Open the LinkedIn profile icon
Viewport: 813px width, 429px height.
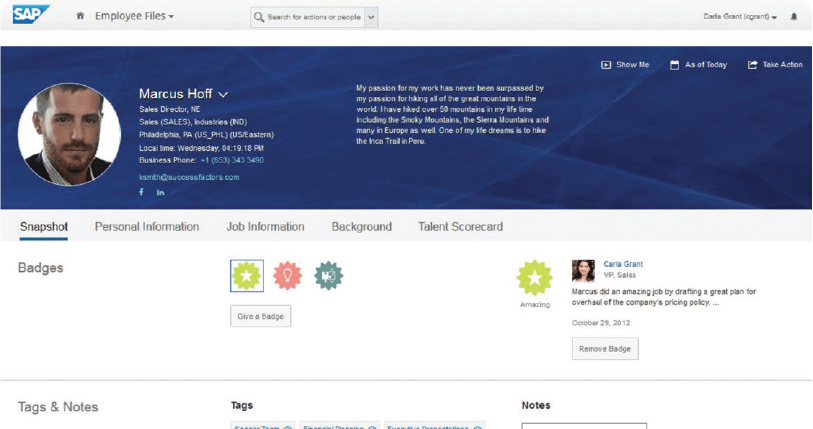(160, 192)
